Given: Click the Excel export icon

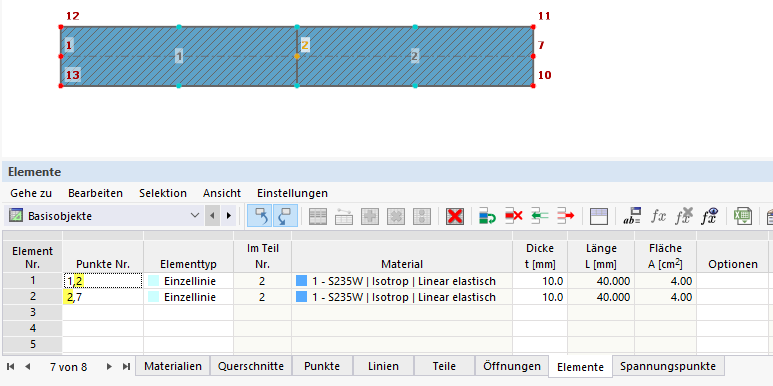Looking at the screenshot, I should (x=742, y=216).
